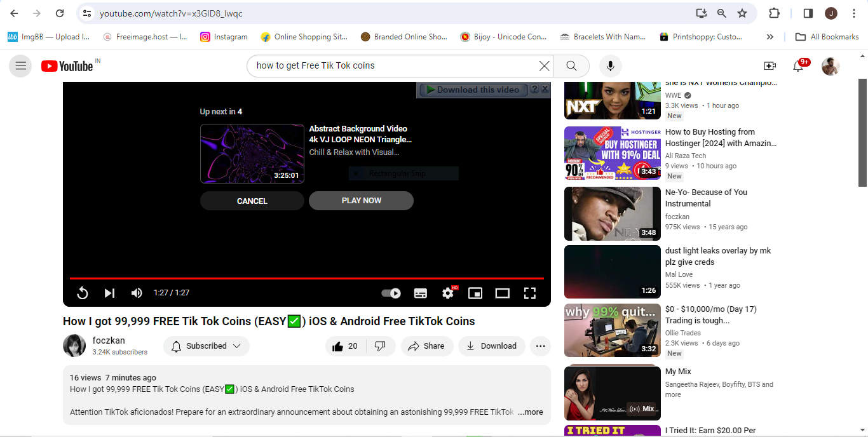Open YouTube notifications bell
868x437 pixels.
(799, 65)
